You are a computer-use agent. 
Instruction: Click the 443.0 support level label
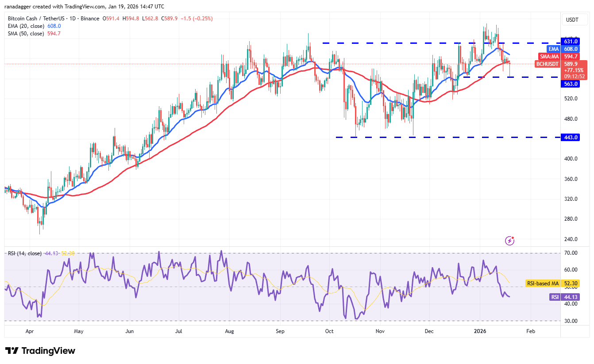(571, 138)
